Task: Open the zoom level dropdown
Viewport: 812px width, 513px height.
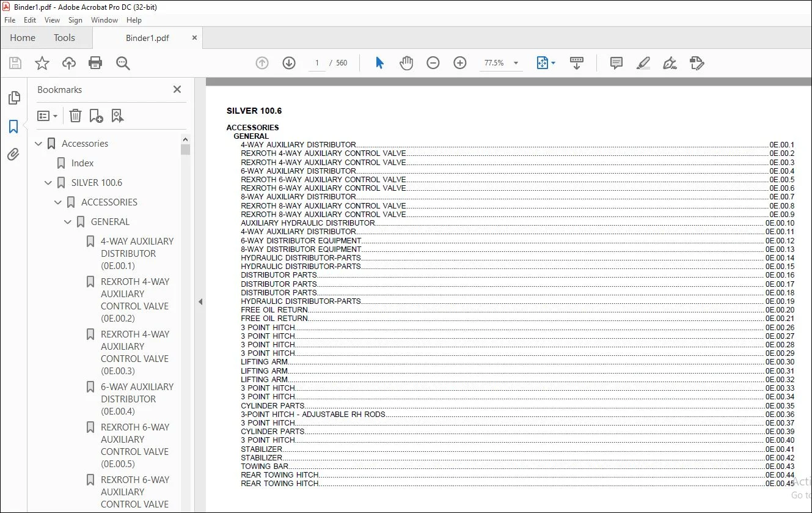Action: coord(516,63)
